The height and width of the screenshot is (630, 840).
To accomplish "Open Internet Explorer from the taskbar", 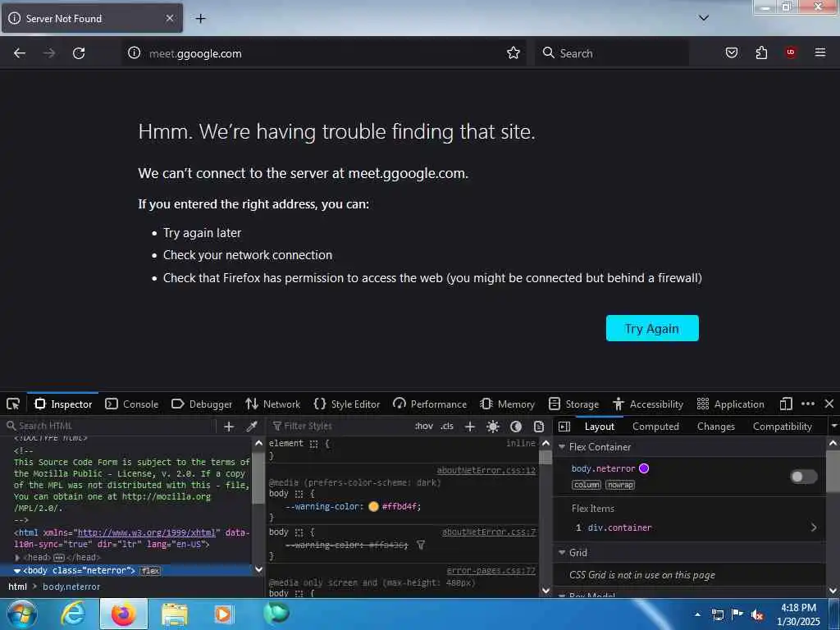I will click(72, 614).
